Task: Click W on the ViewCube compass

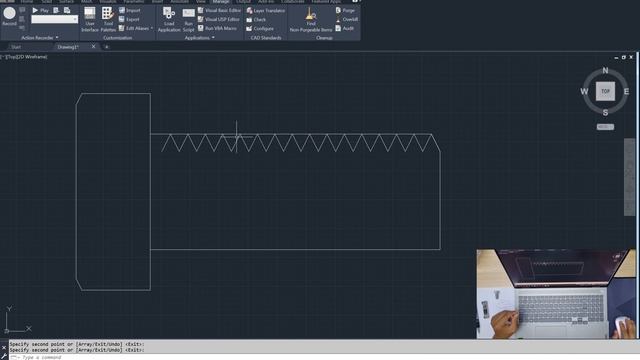Action: [584, 91]
